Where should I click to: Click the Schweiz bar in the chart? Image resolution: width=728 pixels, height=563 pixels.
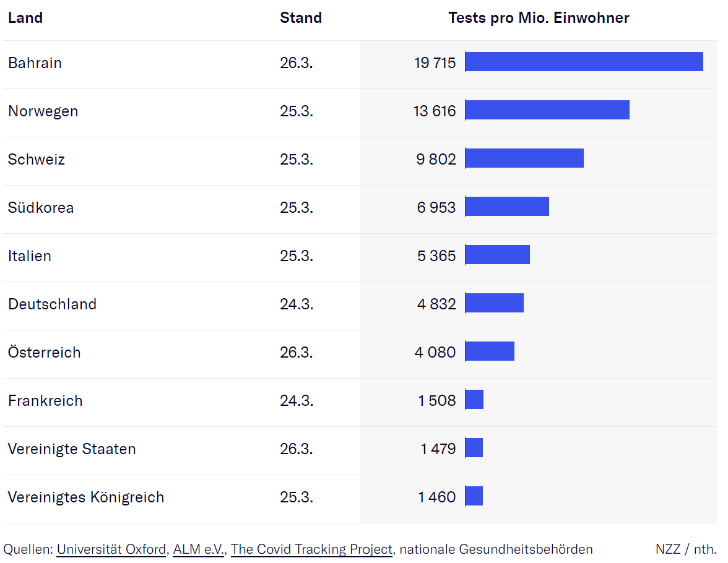pyautogui.click(x=524, y=158)
